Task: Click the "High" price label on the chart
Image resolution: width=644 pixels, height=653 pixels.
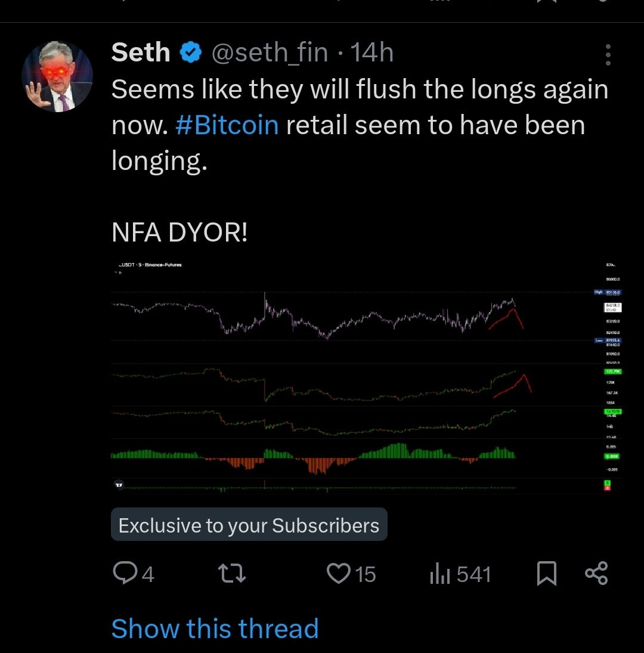Action: [x=600, y=292]
